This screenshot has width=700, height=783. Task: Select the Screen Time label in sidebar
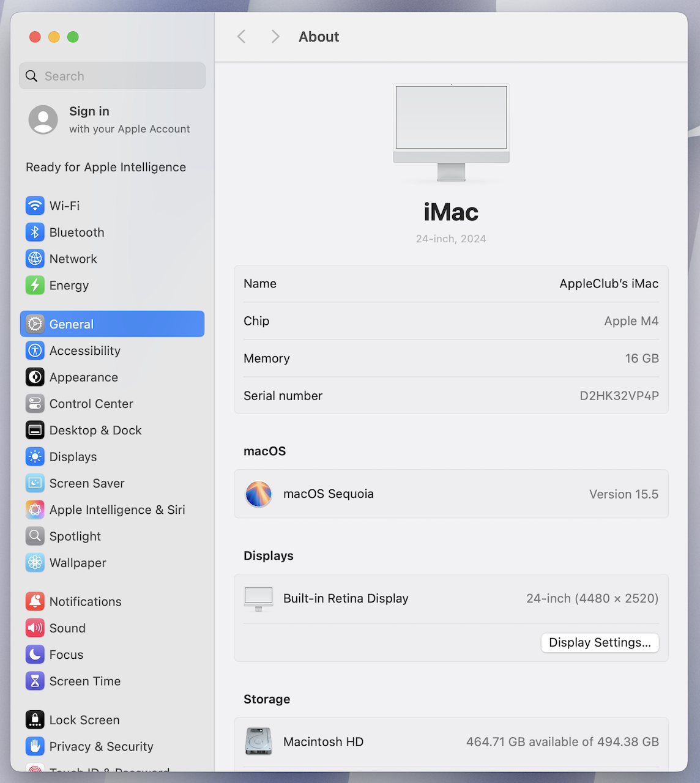85,681
